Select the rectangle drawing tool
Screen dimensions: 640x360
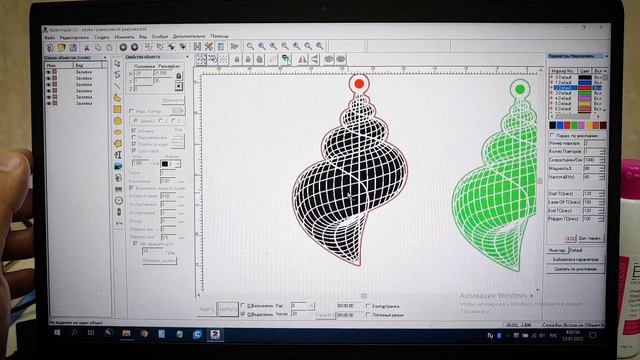click(x=118, y=109)
